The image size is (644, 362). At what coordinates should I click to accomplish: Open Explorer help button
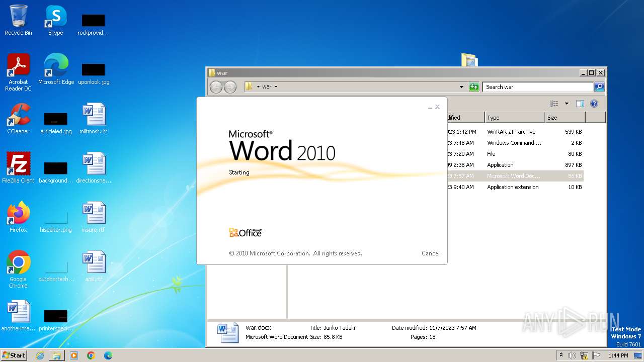point(594,104)
